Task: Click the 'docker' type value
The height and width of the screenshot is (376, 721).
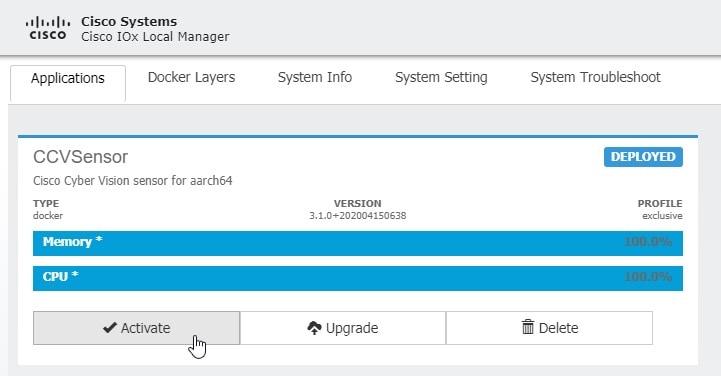Action: [48, 216]
